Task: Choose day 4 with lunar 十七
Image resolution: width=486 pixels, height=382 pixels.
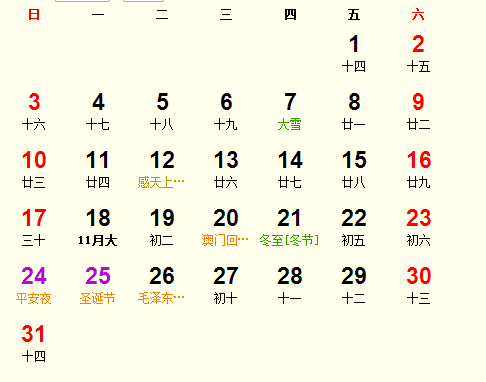Action: [x=98, y=111]
